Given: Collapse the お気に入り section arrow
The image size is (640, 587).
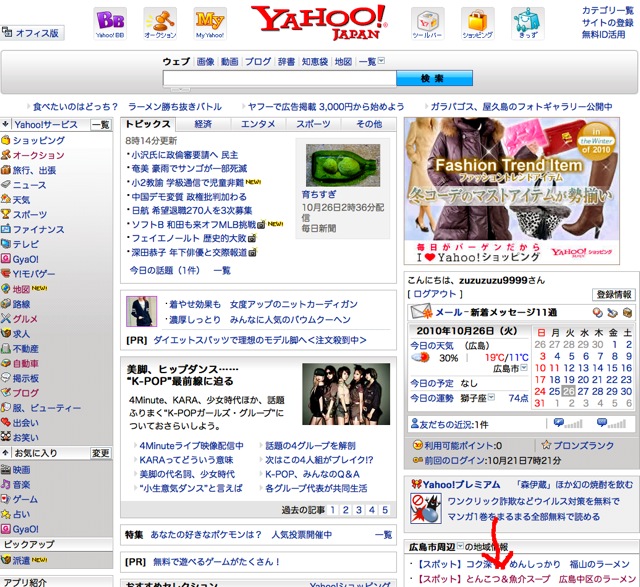Looking at the screenshot, I should click(x=5, y=453).
